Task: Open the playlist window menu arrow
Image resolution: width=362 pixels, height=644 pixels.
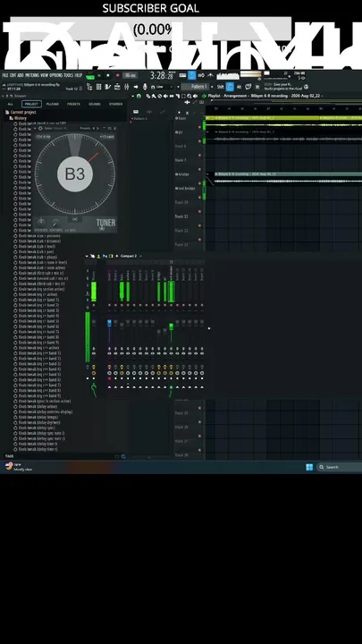Action: pos(133,96)
